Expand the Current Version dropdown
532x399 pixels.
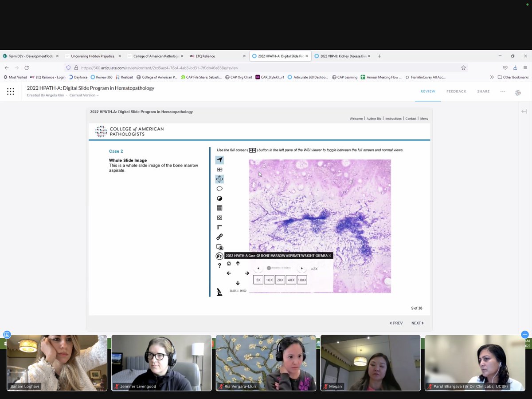tap(84, 95)
